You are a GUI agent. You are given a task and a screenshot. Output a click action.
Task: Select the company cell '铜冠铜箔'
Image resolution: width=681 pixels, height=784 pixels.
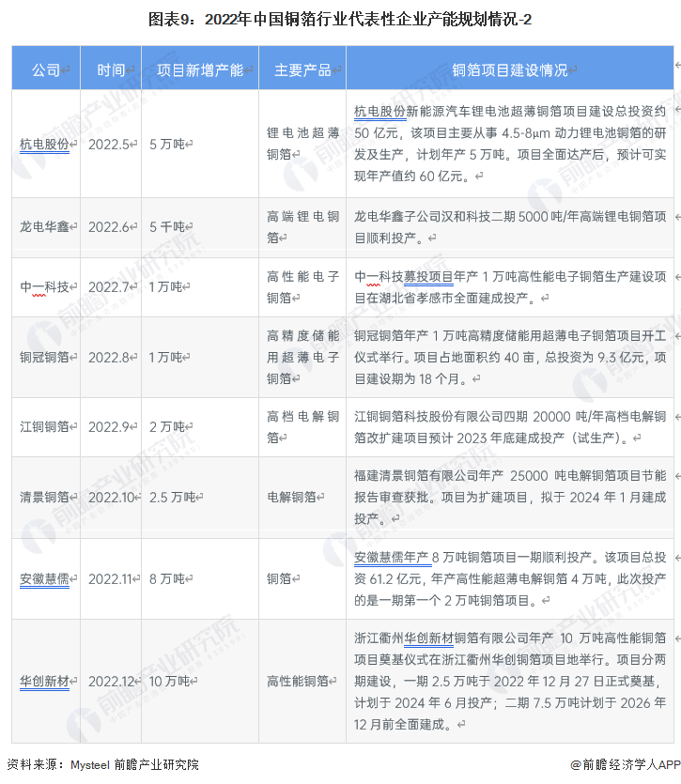[x=44, y=357]
